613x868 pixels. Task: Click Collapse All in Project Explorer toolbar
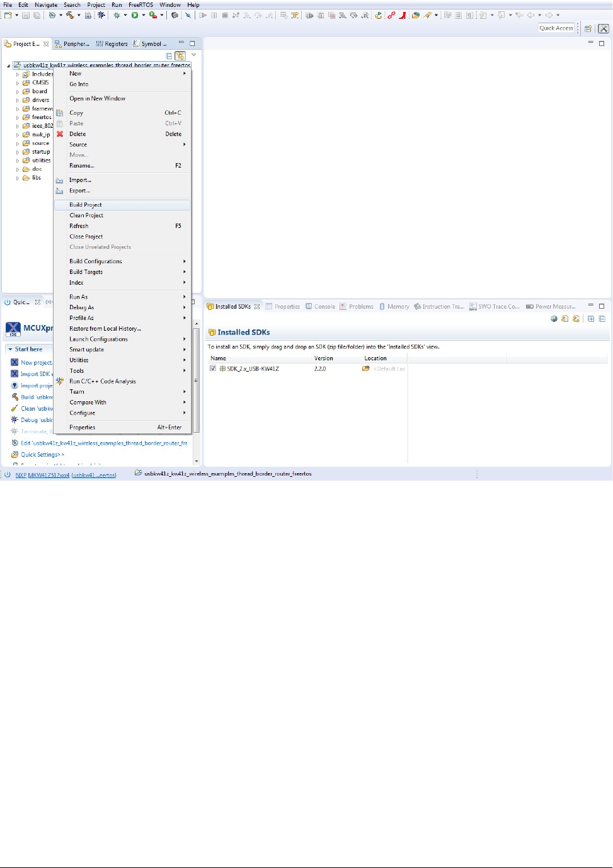(x=169, y=56)
